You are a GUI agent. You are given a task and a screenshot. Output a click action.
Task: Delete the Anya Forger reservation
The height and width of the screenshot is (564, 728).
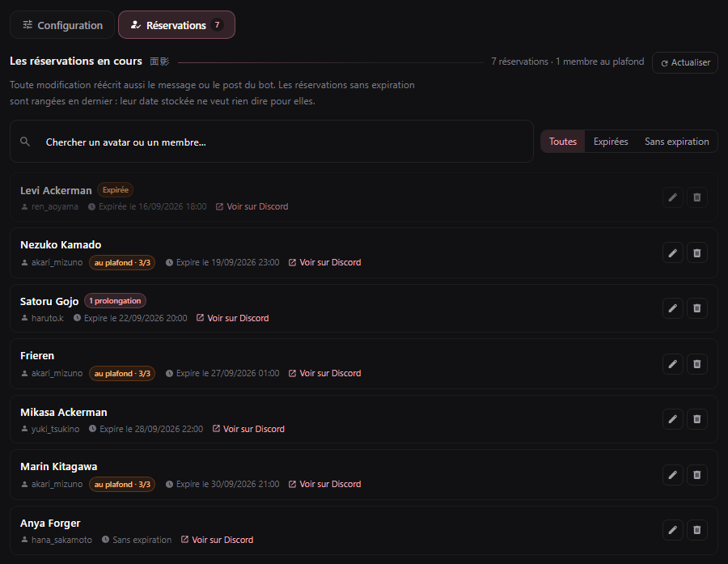point(697,530)
